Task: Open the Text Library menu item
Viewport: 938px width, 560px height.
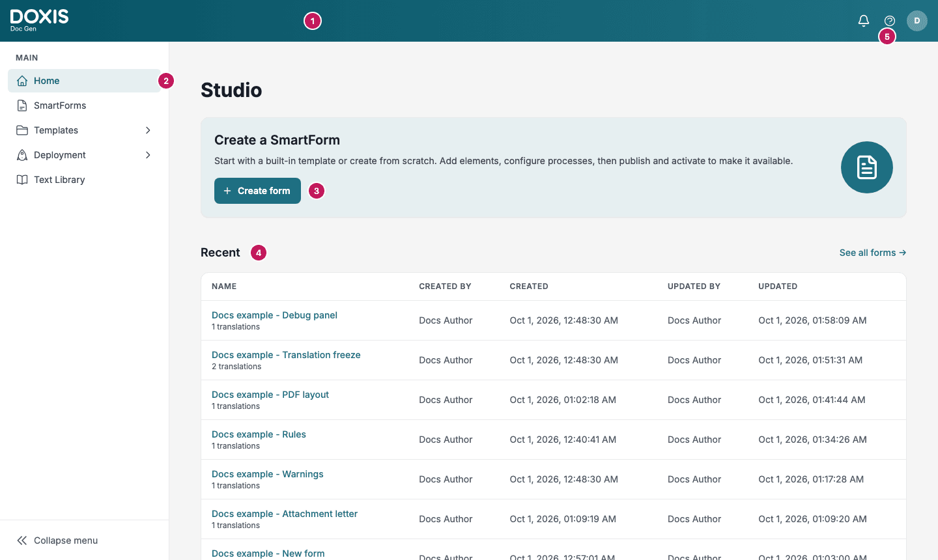Action: pyautogui.click(x=85, y=180)
